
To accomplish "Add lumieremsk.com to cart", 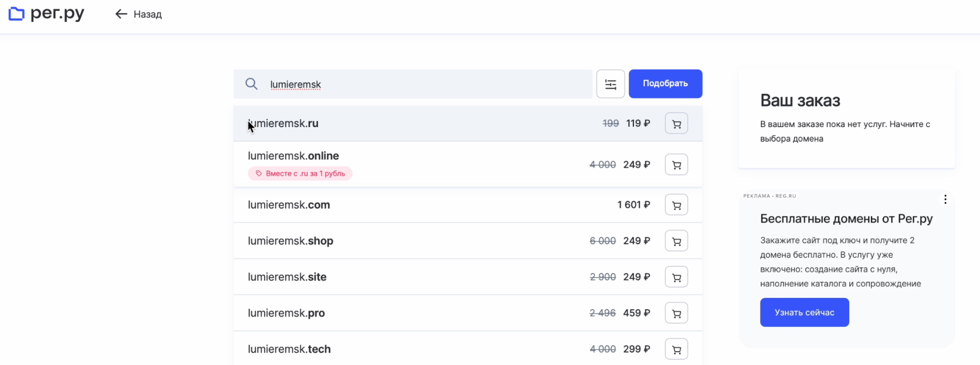I will (676, 205).
